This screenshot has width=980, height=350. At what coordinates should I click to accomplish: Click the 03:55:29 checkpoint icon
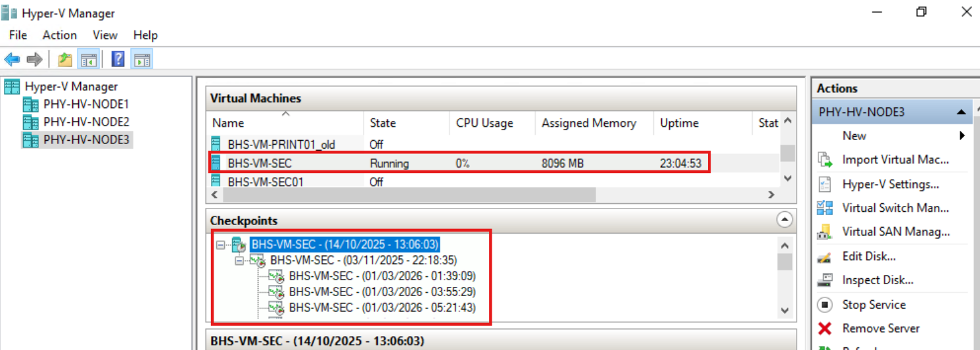point(277,292)
